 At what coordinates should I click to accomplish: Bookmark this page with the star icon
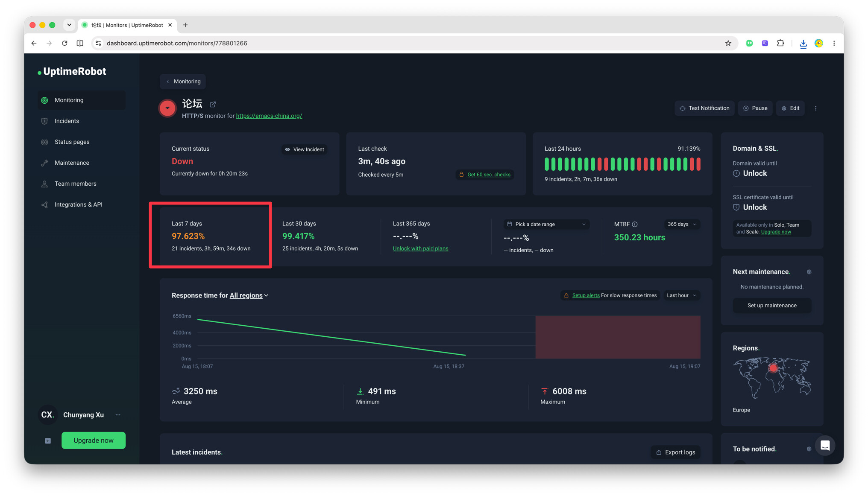[x=728, y=43]
